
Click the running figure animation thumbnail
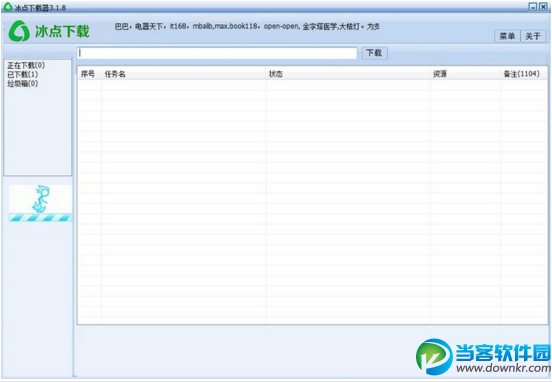click(x=40, y=203)
